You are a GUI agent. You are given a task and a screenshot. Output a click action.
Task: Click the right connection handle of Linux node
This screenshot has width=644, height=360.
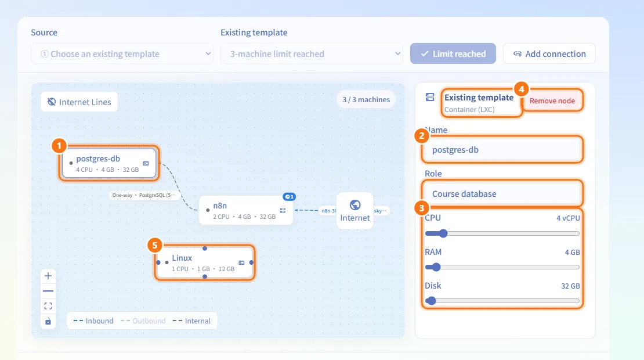coord(251,262)
